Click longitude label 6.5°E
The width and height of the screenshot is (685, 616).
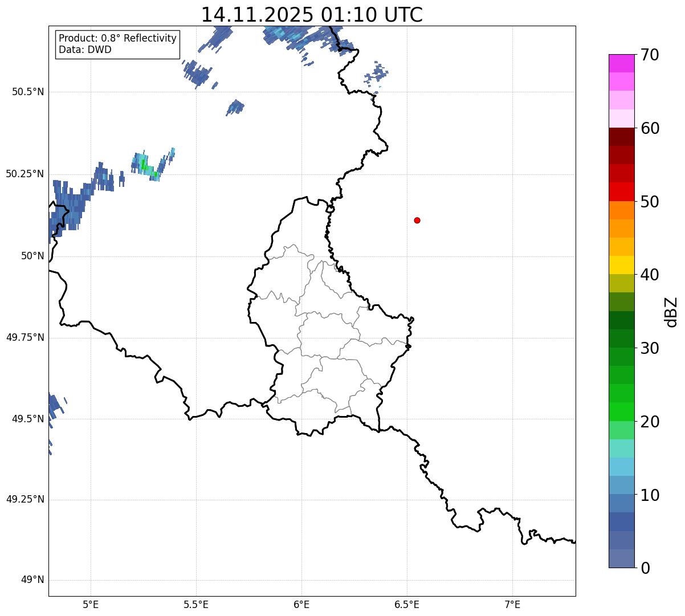coord(407,605)
